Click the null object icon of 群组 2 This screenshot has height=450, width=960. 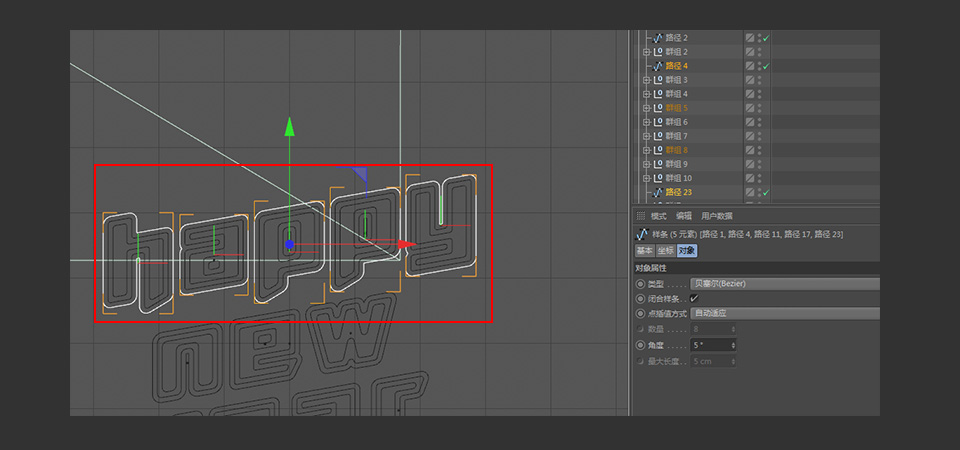[x=658, y=52]
